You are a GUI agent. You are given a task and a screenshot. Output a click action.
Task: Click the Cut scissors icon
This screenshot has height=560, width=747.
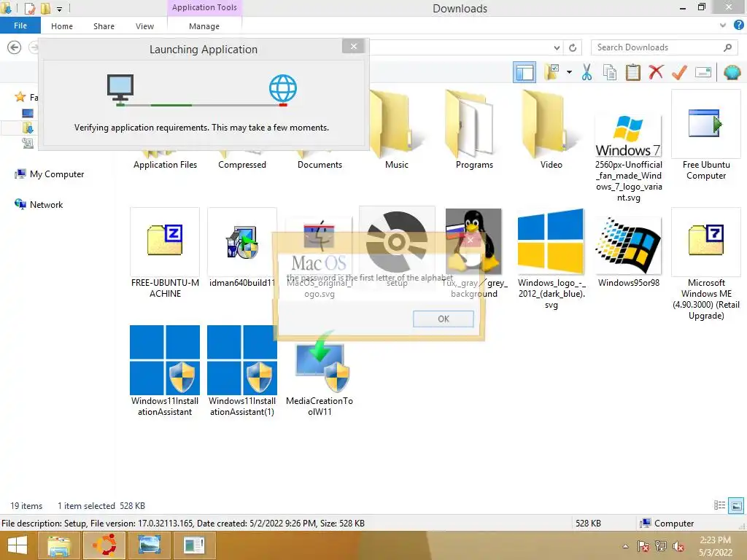point(587,72)
